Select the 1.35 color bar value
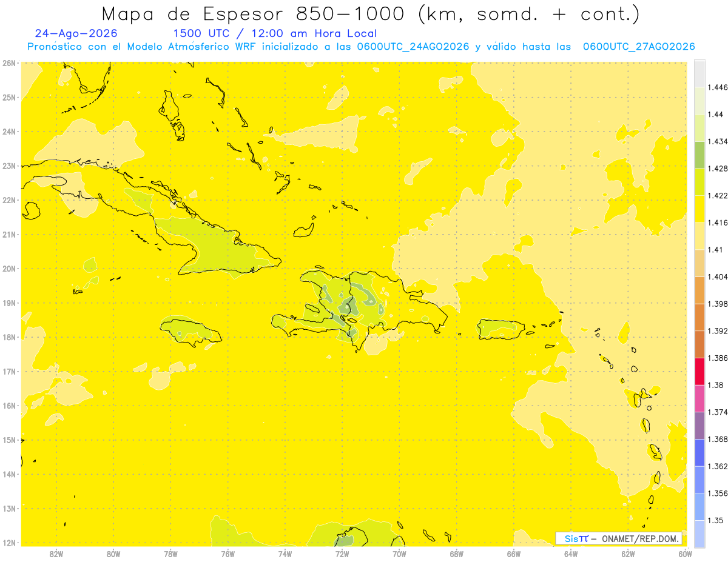 [x=715, y=520]
